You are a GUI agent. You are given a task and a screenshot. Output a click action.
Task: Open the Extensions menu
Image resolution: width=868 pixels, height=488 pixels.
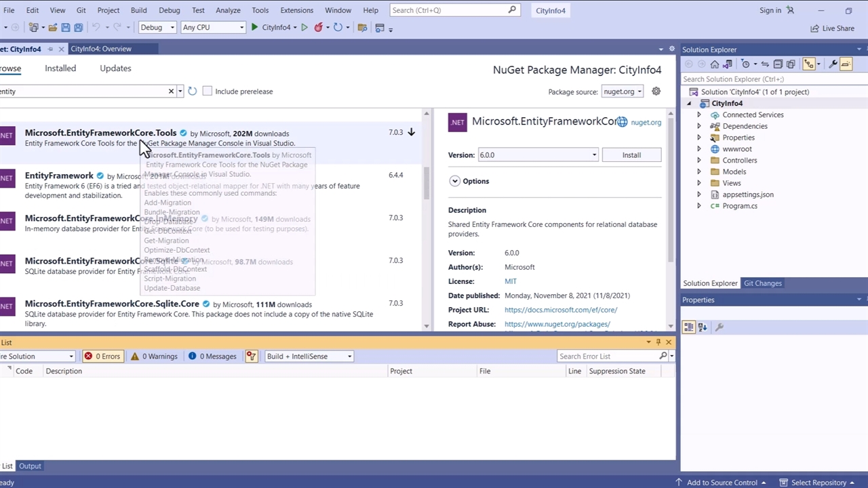(296, 10)
